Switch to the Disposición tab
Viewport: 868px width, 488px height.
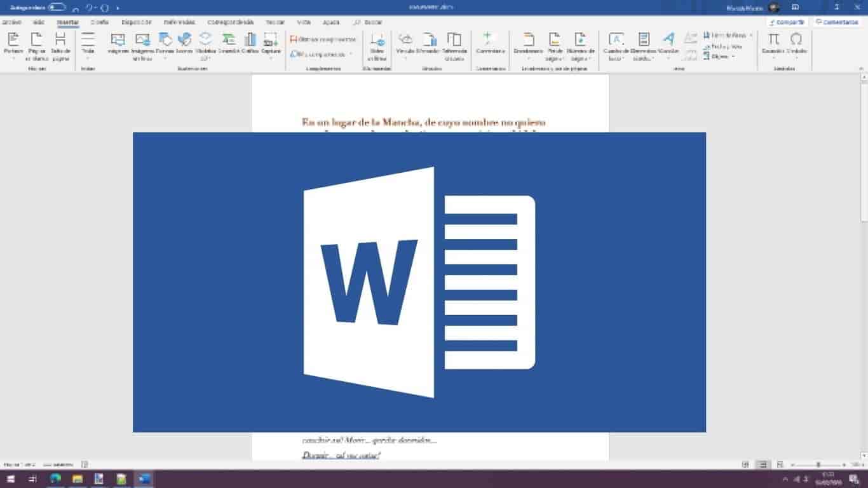click(x=135, y=22)
